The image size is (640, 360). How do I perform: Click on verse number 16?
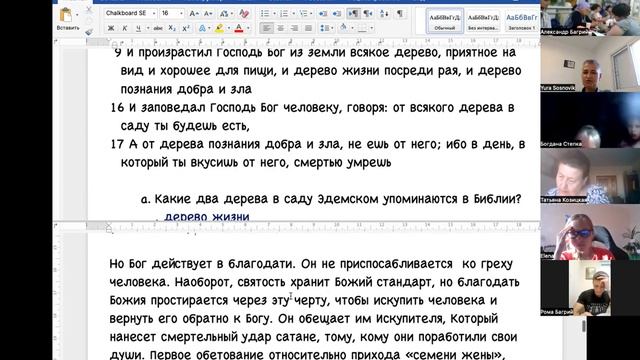pos(117,108)
